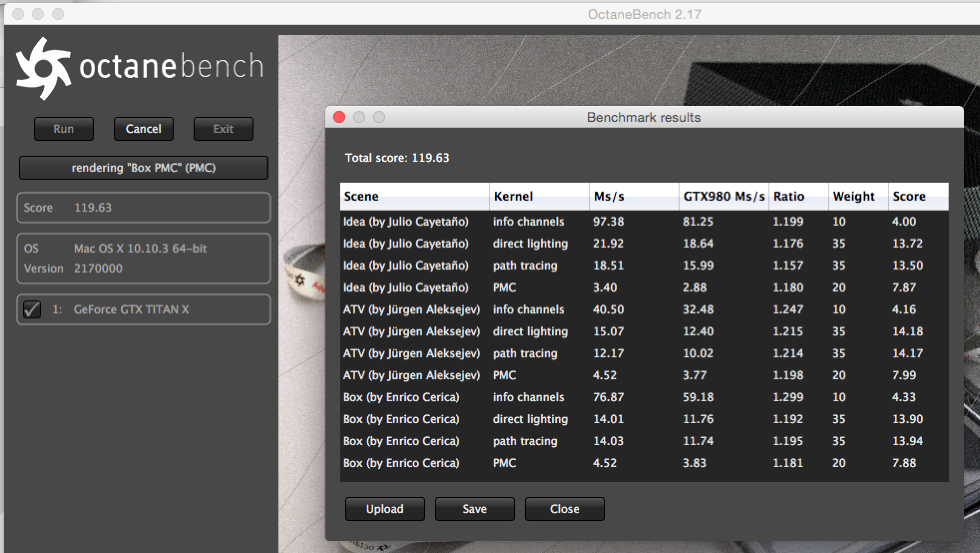
Task: Click Close in Benchmark results dialog
Action: click(564, 509)
